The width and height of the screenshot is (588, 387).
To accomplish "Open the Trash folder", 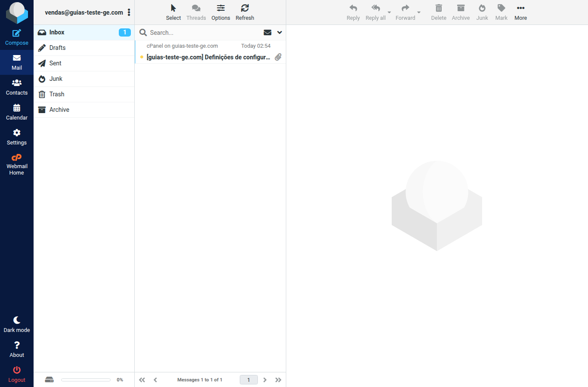I will coord(84,94).
